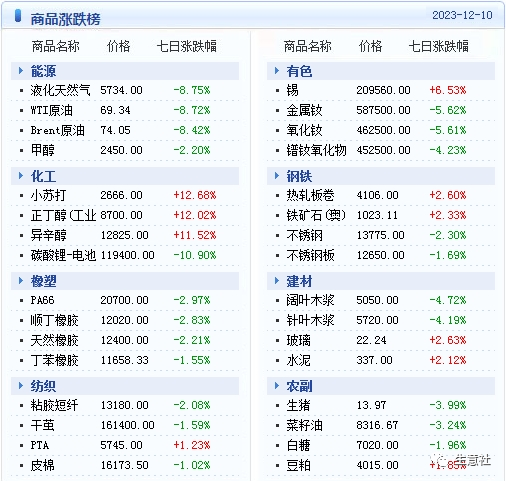Viewport: 506px width, 481px height.
Task: Select commodity 玻璃
Action: [298, 340]
